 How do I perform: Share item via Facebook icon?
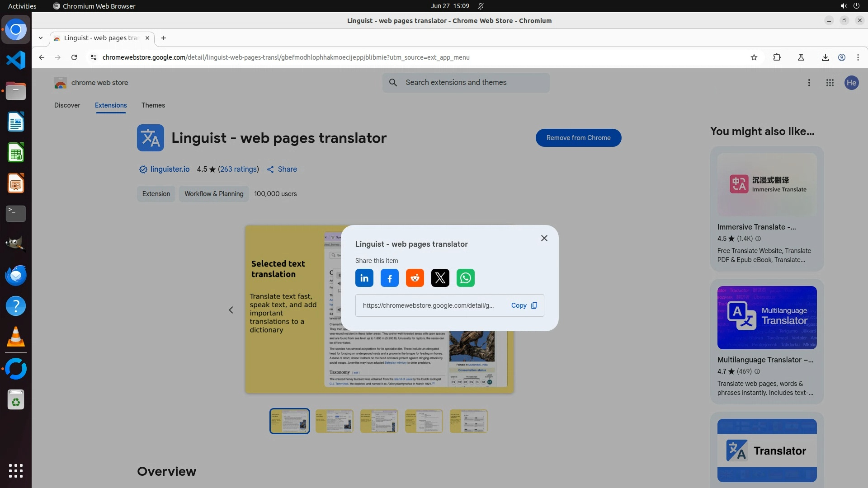pos(389,278)
